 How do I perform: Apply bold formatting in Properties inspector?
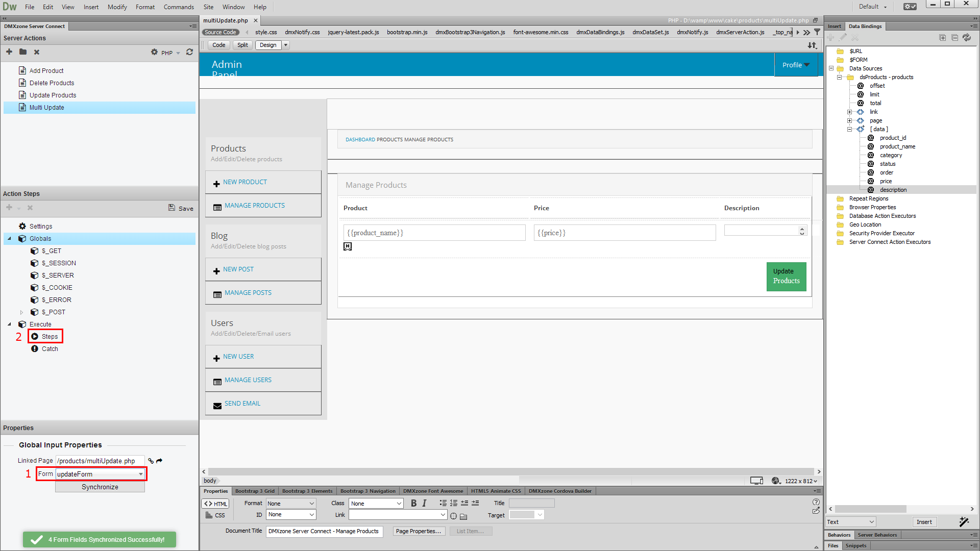tap(413, 503)
